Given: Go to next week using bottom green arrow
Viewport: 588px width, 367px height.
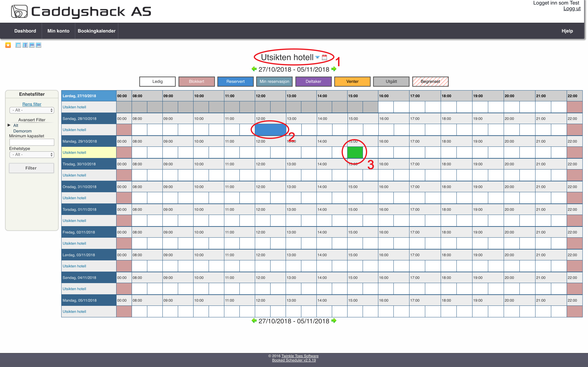Looking at the screenshot, I should click(x=334, y=321).
